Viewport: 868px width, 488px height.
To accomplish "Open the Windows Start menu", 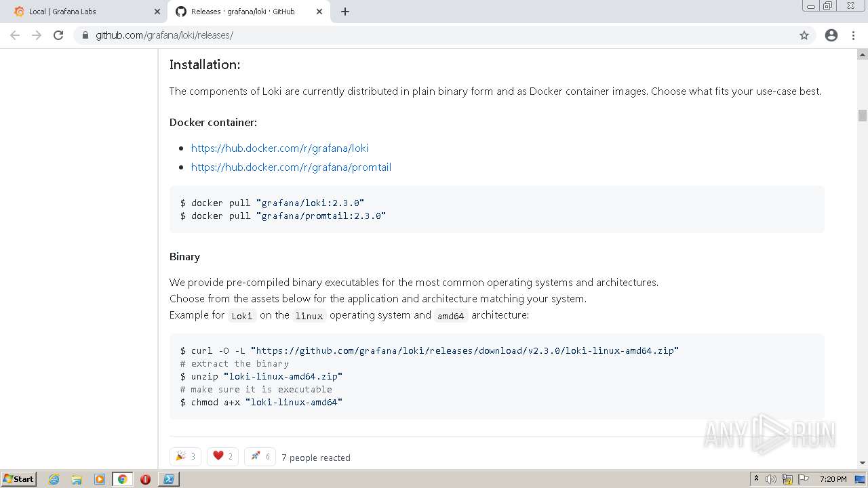I will (x=18, y=479).
